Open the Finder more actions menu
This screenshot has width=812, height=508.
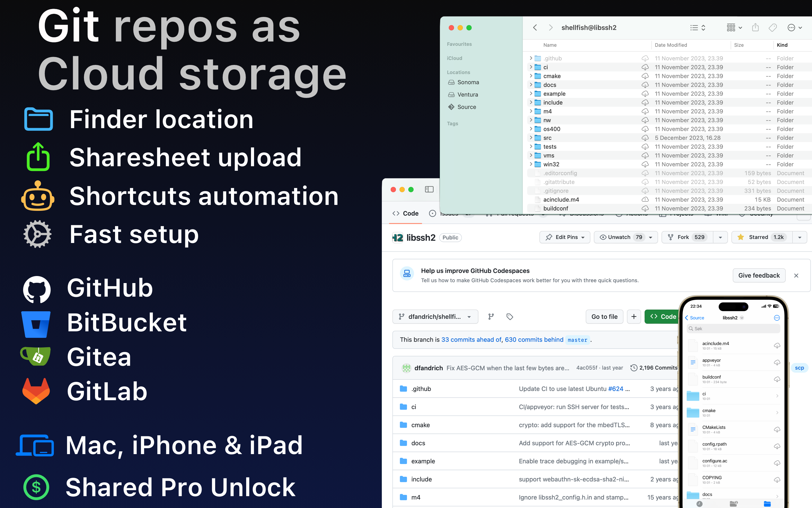click(x=795, y=28)
